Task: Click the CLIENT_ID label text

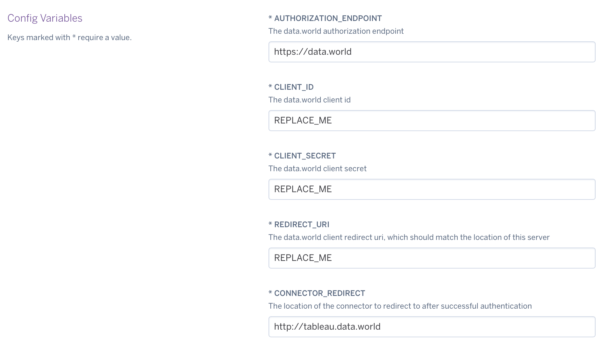Action: (x=294, y=87)
